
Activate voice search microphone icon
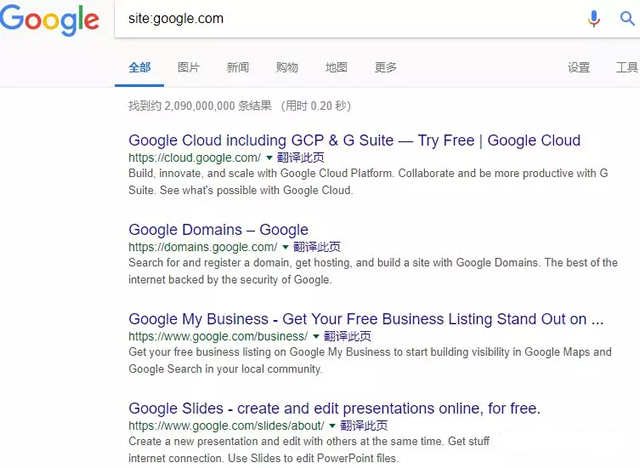[x=594, y=19]
